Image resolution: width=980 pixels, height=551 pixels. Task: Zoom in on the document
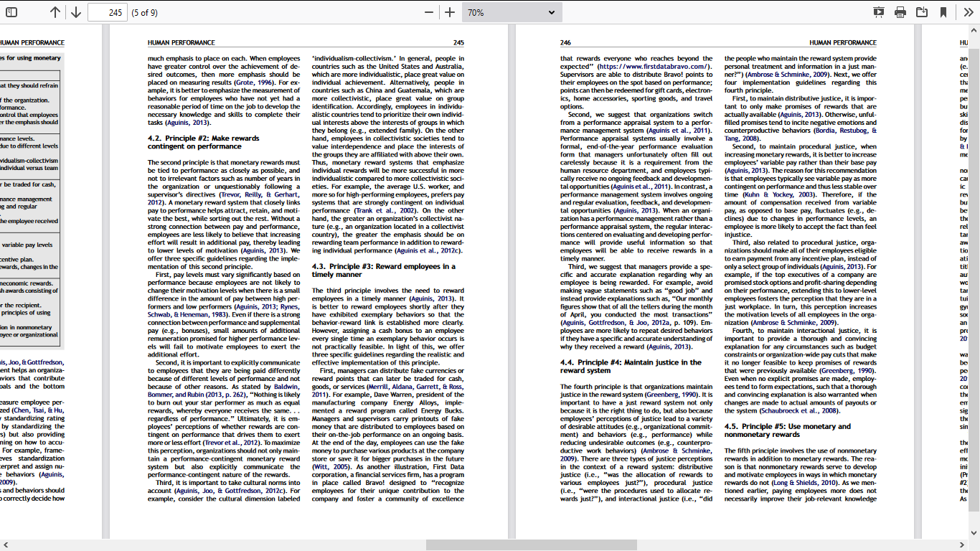(450, 11)
